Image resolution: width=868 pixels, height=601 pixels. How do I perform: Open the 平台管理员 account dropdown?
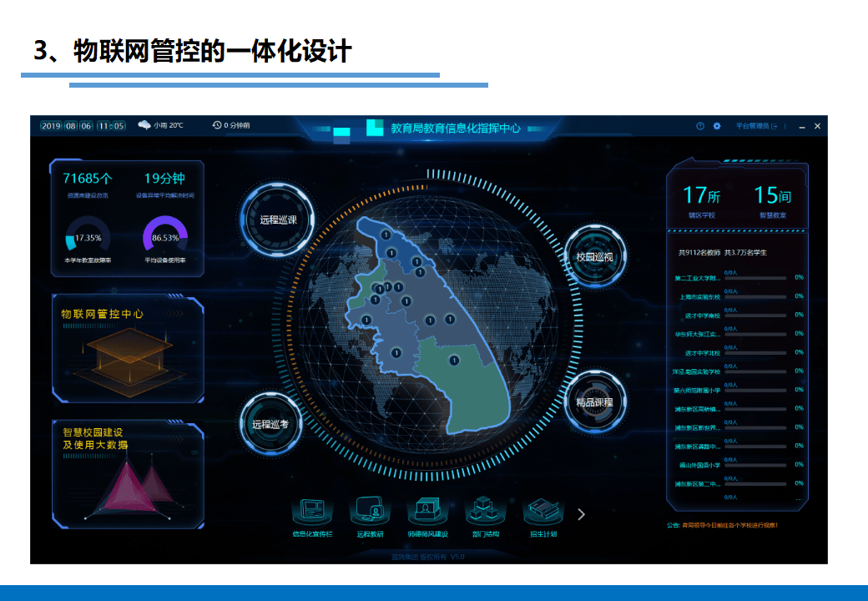click(x=750, y=126)
